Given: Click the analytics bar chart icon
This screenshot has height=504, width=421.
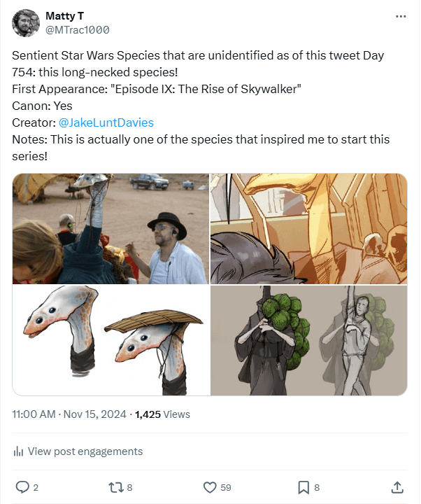Looking at the screenshot, I should click(19, 451).
